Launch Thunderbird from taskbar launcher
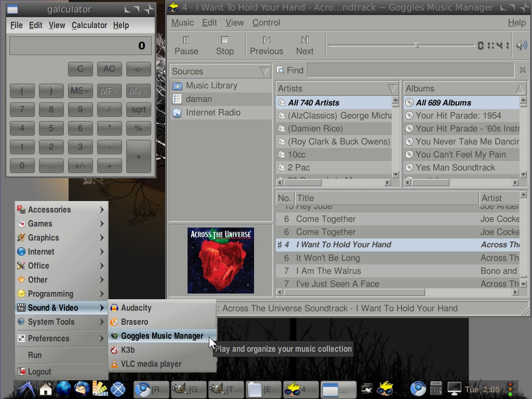Image resolution: width=532 pixels, height=399 pixels. coord(82,389)
